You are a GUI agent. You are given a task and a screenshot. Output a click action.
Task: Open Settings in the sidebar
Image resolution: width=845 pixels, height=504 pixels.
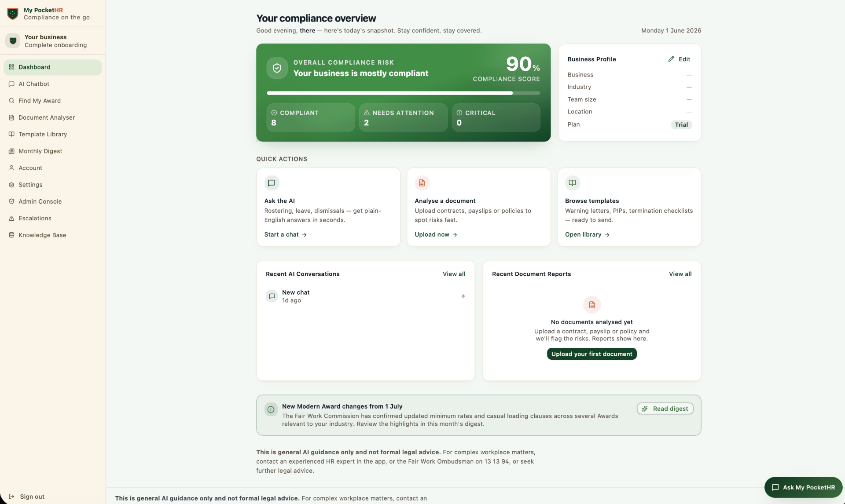(x=53, y=185)
